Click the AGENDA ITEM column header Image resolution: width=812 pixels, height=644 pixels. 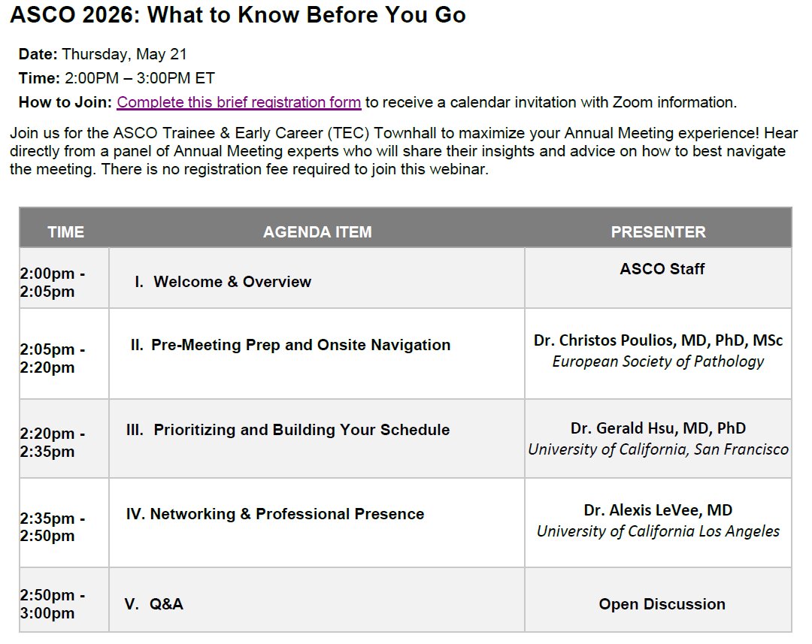[317, 231]
